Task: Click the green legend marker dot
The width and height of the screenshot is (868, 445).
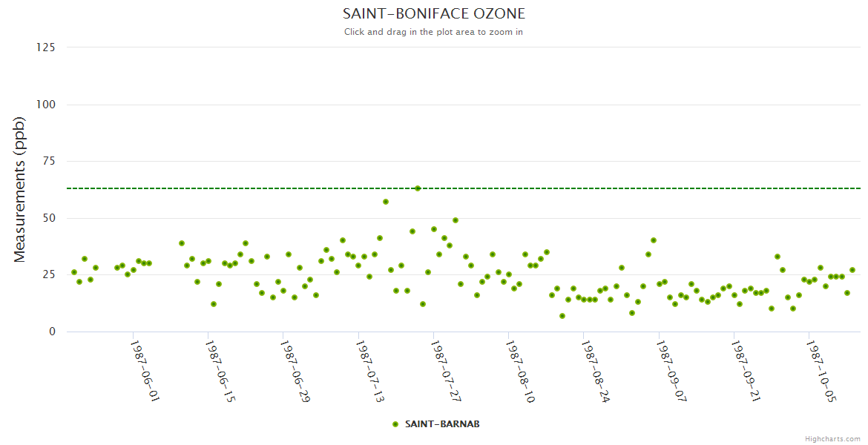Action: [395, 424]
